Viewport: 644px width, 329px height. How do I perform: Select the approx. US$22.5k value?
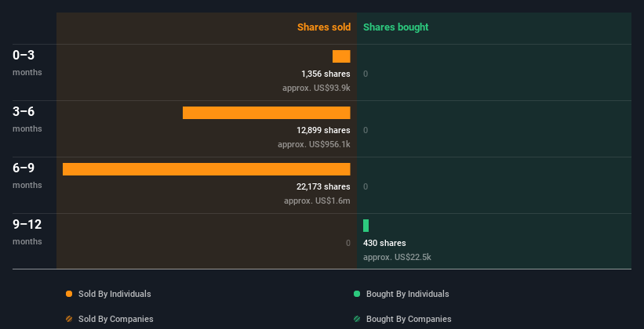point(397,257)
